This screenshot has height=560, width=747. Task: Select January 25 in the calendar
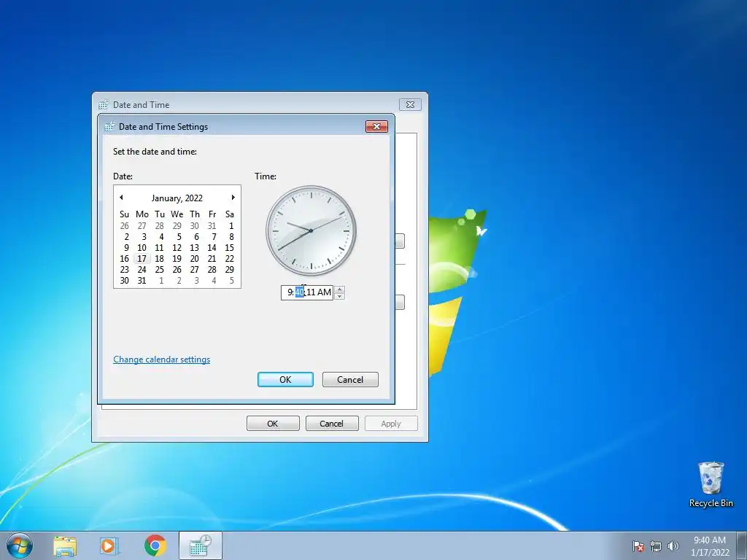[160, 270]
